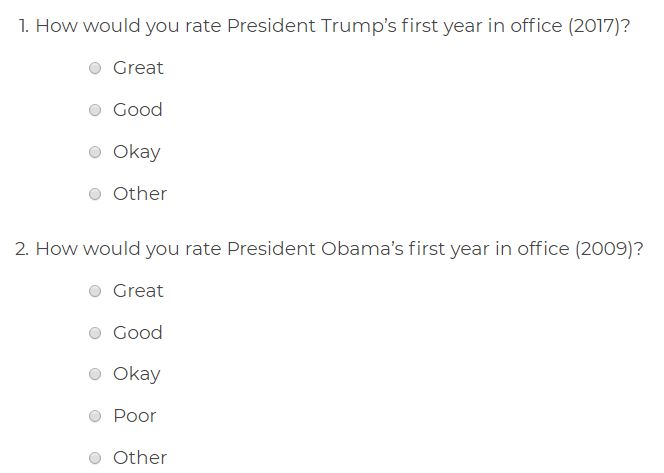The height and width of the screenshot is (473, 664).
Task: Click the Great label under question 1
Action: (138, 68)
